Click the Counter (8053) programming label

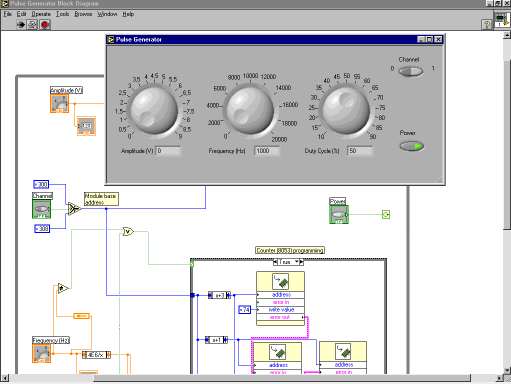(290, 250)
